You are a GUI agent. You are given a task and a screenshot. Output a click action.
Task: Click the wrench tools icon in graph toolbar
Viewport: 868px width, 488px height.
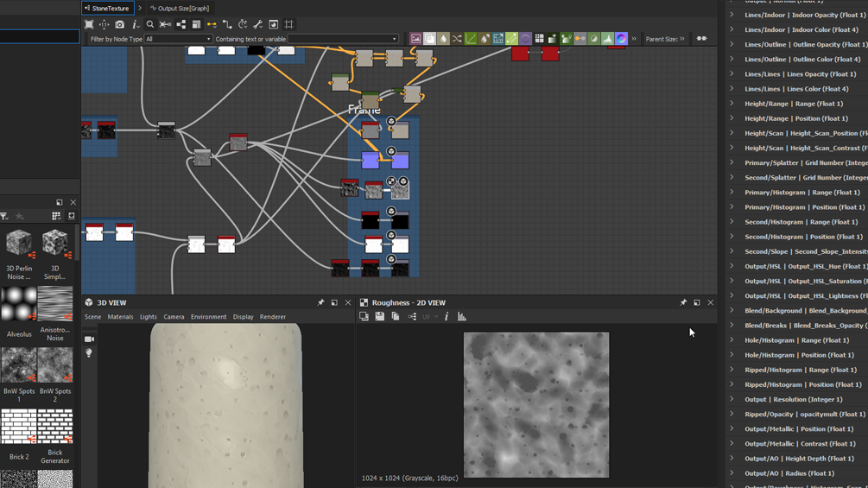coord(257,24)
